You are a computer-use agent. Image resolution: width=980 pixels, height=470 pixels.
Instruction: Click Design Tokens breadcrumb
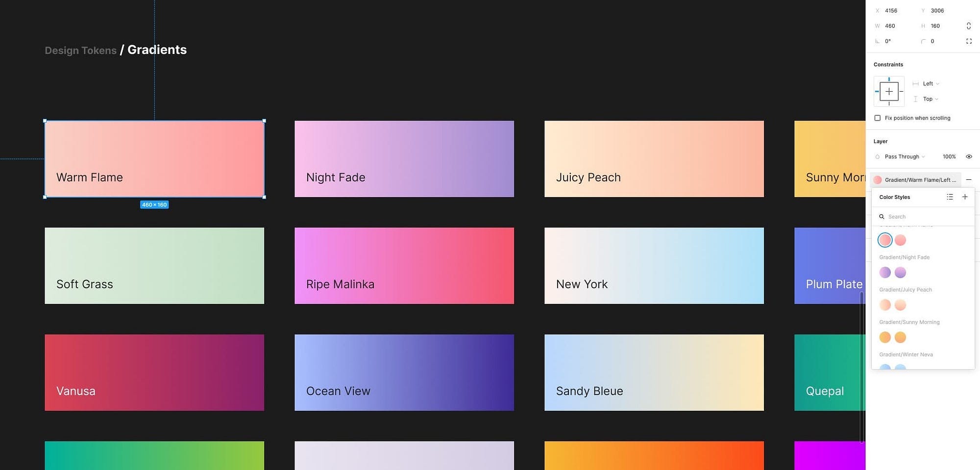(80, 50)
